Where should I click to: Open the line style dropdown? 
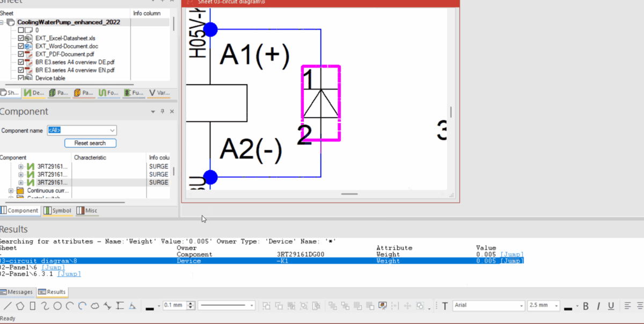pos(251,305)
